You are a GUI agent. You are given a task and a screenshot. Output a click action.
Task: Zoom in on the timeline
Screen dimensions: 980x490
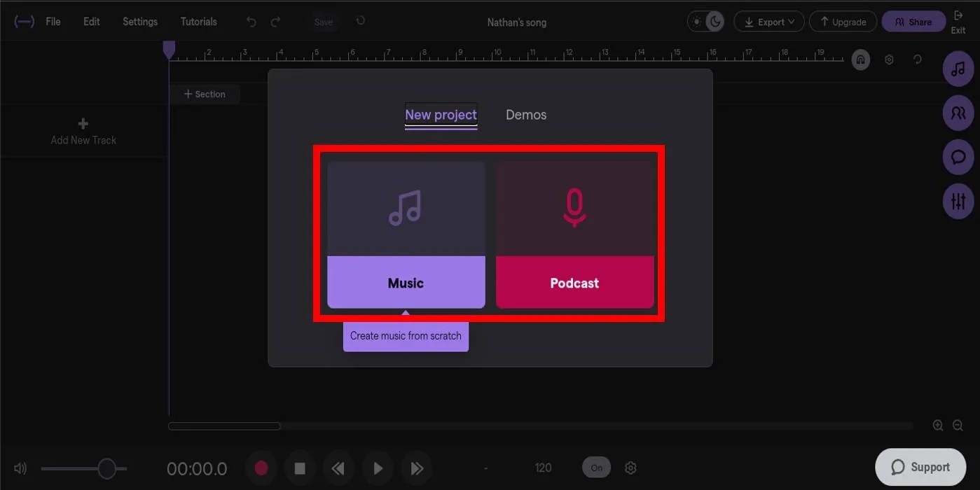tap(938, 425)
